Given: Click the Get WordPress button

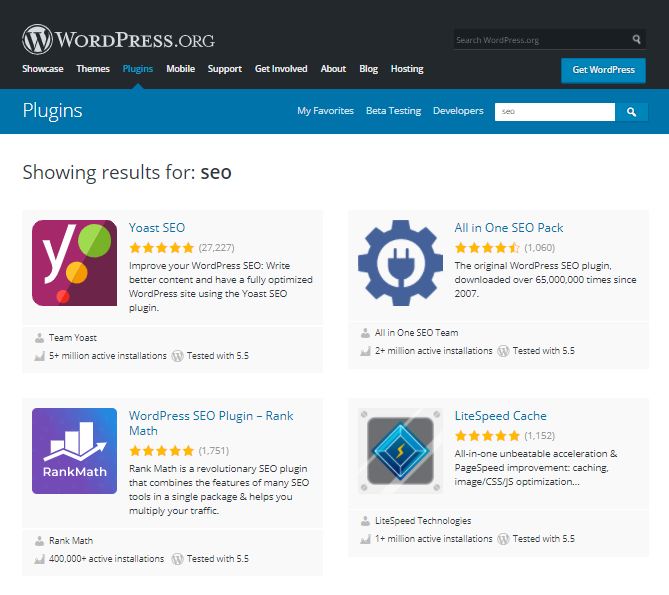Looking at the screenshot, I should [603, 70].
